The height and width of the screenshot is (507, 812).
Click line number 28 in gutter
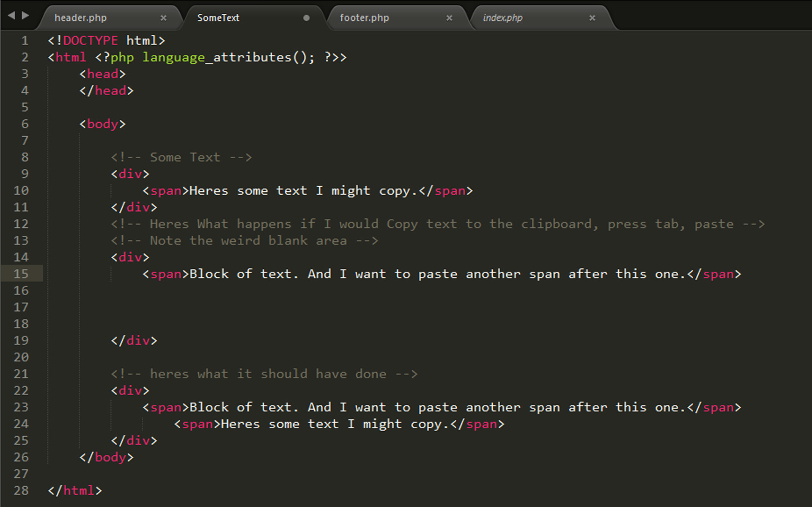click(21, 490)
